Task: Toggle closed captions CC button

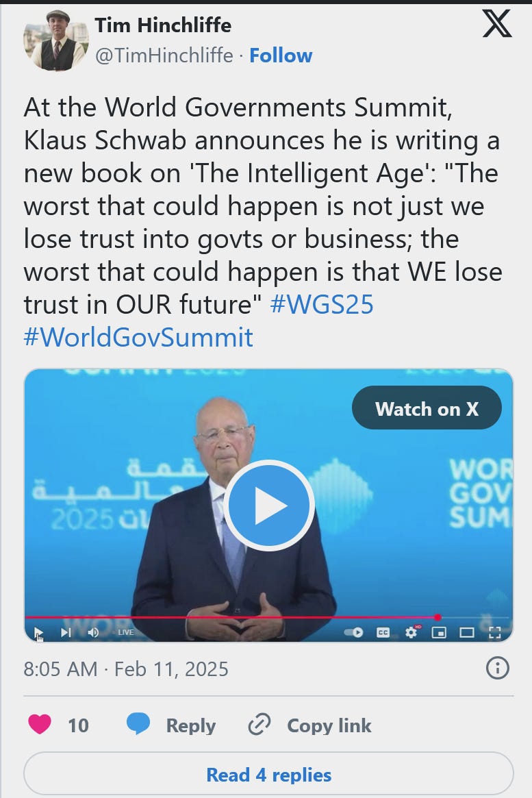Action: coord(383,633)
